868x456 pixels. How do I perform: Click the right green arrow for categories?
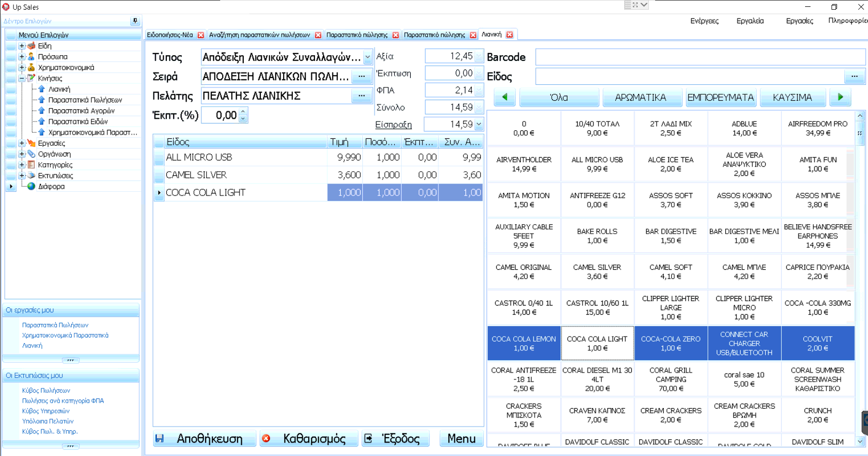pyautogui.click(x=840, y=97)
